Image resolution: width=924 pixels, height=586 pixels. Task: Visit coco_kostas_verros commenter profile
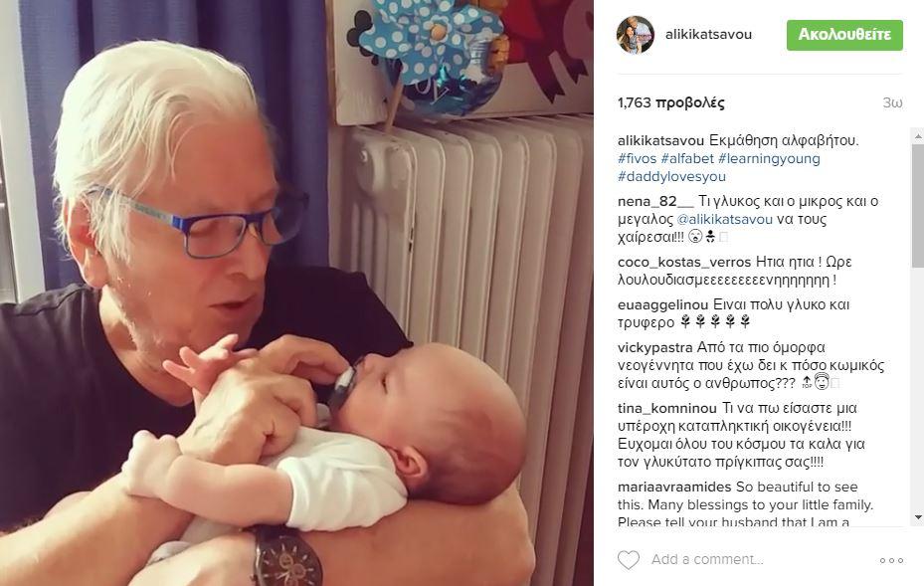[684, 262]
